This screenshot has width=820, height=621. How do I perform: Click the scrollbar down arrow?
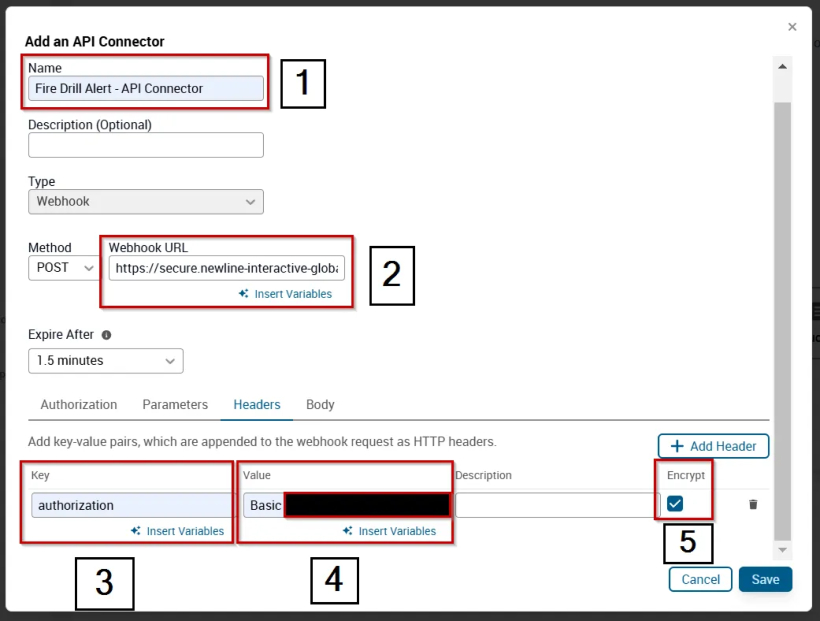click(x=782, y=550)
